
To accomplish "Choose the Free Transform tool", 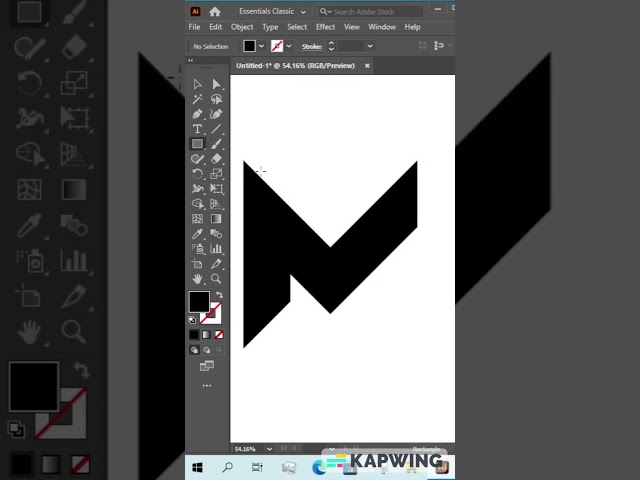I will click(x=216, y=189).
